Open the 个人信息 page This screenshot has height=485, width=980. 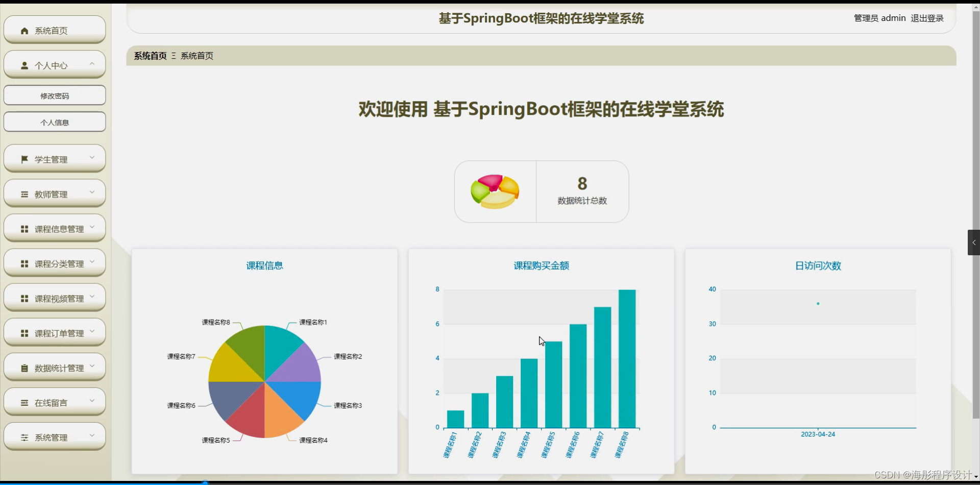click(54, 122)
